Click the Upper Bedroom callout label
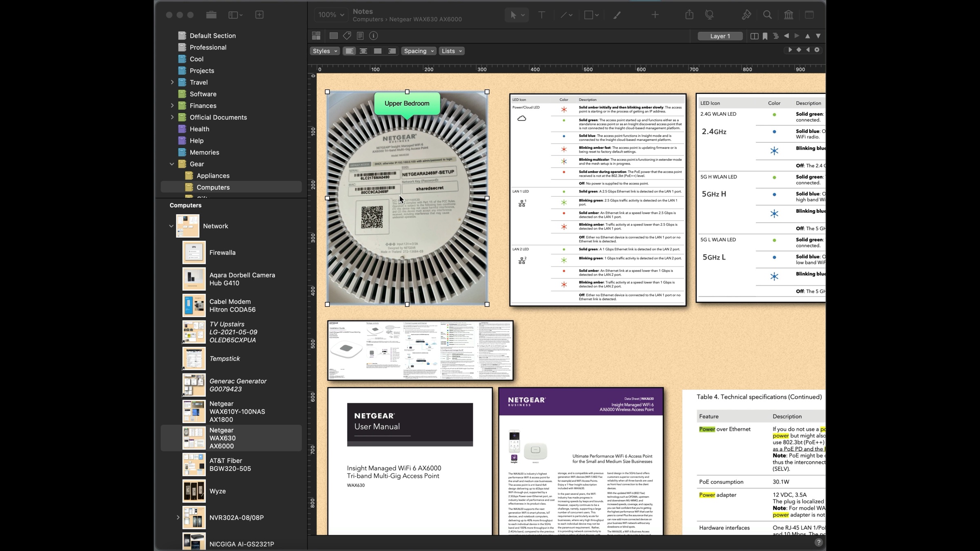This screenshot has height=551, width=980. pos(407,103)
